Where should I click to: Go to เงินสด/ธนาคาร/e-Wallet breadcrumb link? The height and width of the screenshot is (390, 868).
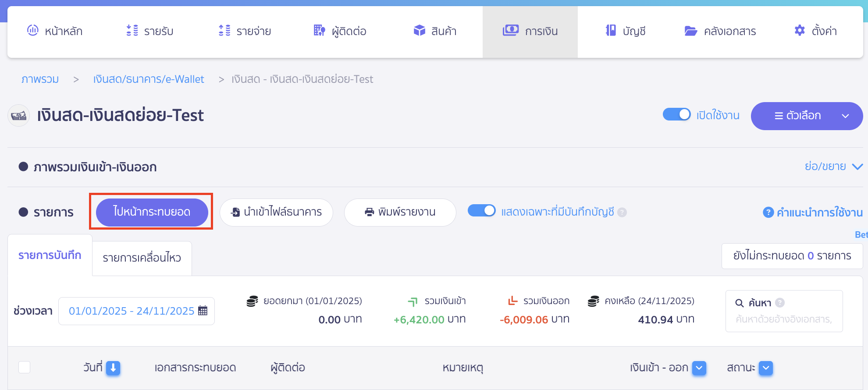coord(149,79)
